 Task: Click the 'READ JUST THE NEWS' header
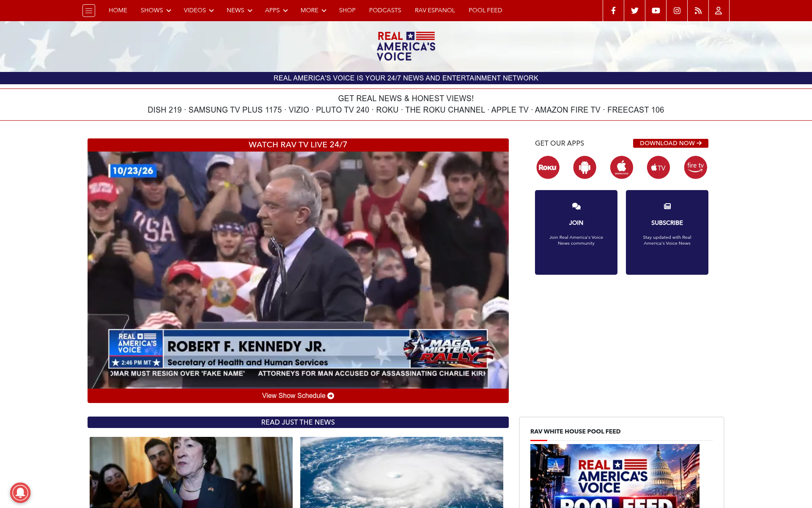click(x=298, y=422)
